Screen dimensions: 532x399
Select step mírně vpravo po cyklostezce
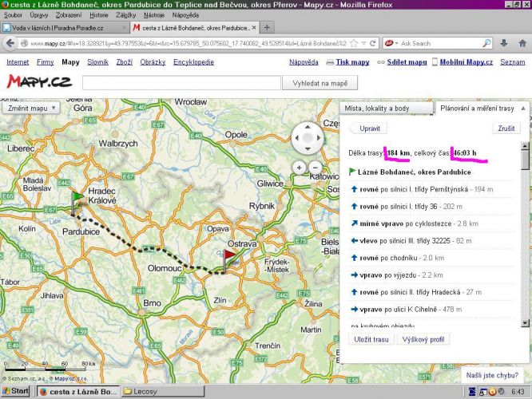[x=431, y=223]
